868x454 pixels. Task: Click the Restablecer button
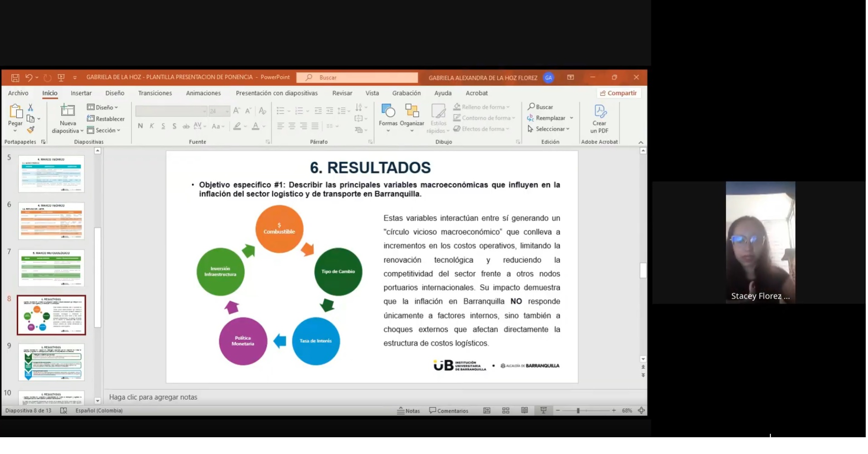point(106,119)
